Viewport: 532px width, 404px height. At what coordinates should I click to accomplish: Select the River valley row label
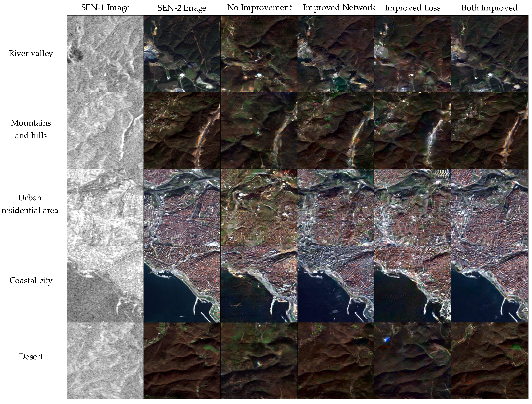click(31, 53)
